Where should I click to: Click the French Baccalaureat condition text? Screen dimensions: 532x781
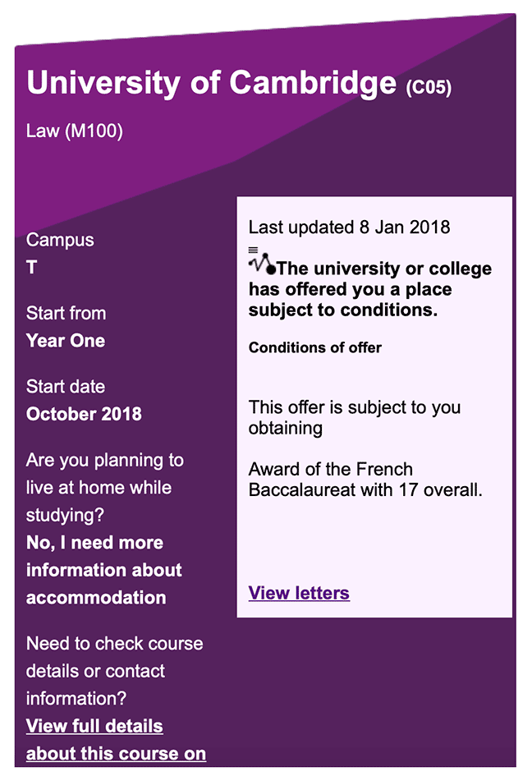pos(365,479)
